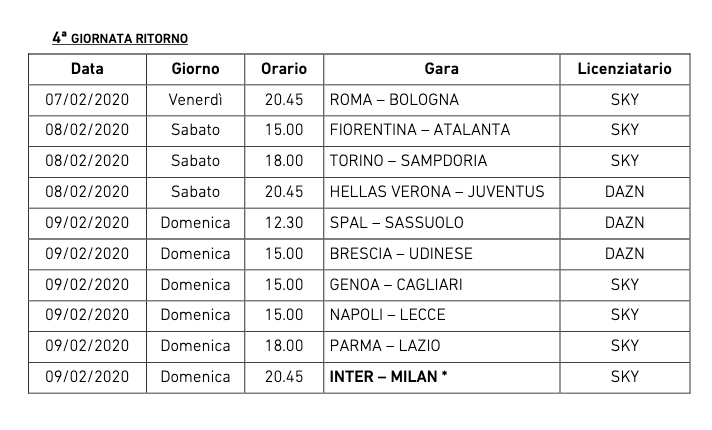Click the 'Gara' column header
712x430 pixels.
tap(441, 69)
